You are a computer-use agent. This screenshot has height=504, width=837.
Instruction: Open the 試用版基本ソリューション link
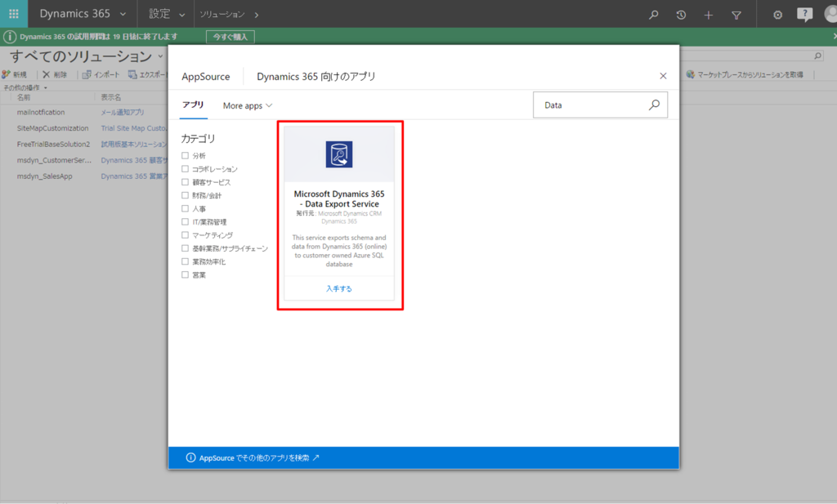point(134,144)
